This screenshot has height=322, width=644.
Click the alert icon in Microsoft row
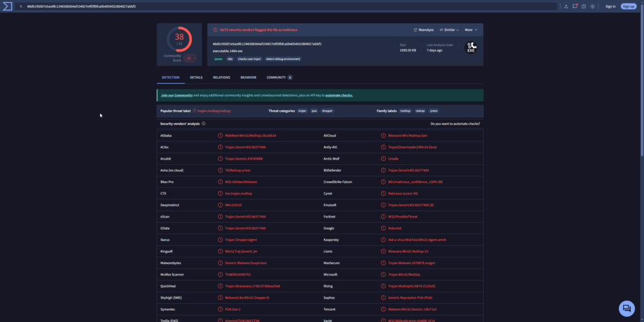[383, 274]
